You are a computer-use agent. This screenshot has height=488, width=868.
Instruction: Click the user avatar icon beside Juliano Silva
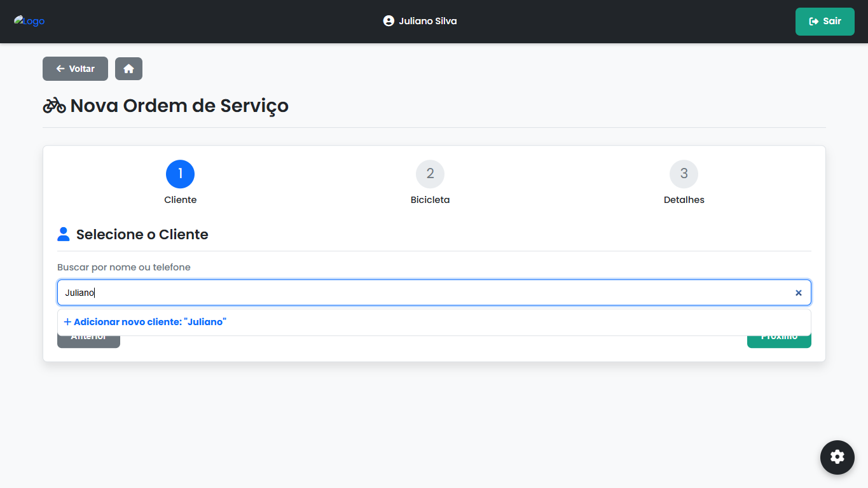pos(389,21)
